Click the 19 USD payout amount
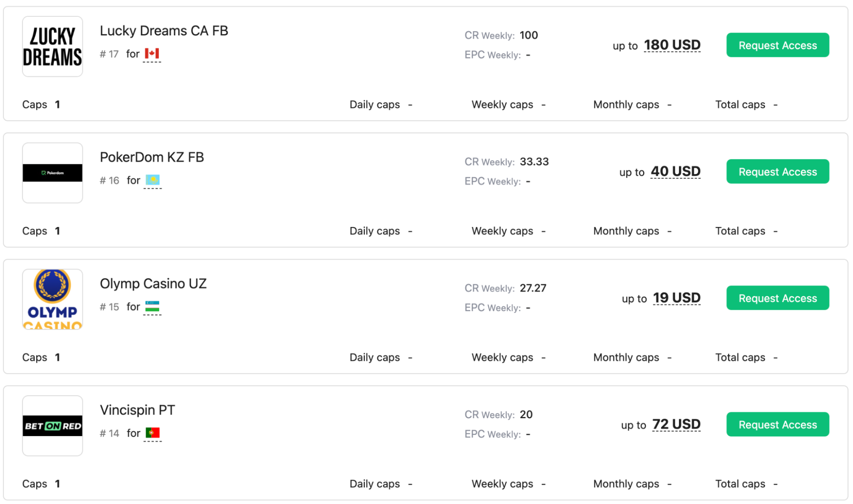This screenshot has width=853, height=504. pos(677,297)
